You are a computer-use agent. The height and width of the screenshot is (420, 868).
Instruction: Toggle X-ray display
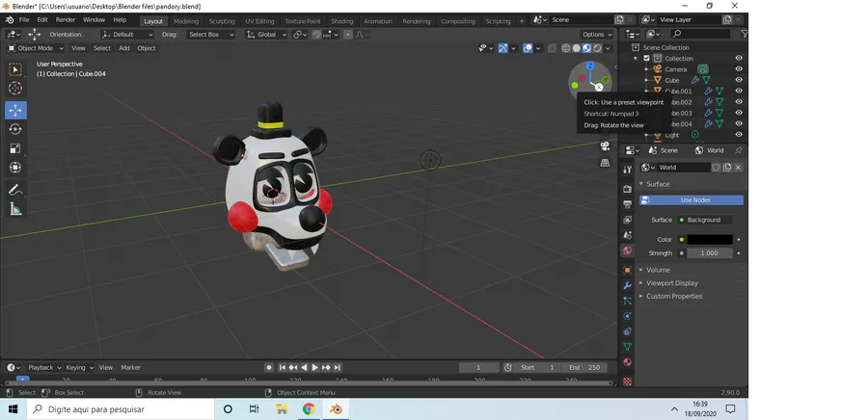[x=552, y=48]
